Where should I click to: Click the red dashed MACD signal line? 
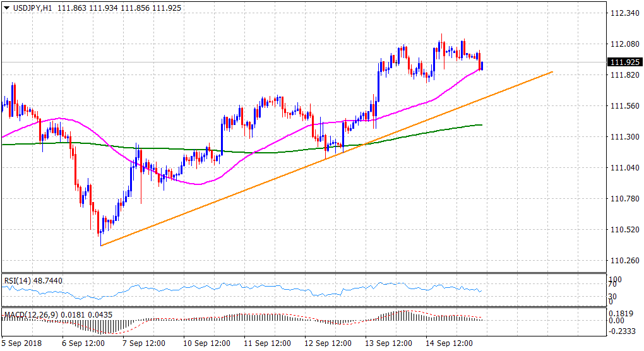pos(126,330)
